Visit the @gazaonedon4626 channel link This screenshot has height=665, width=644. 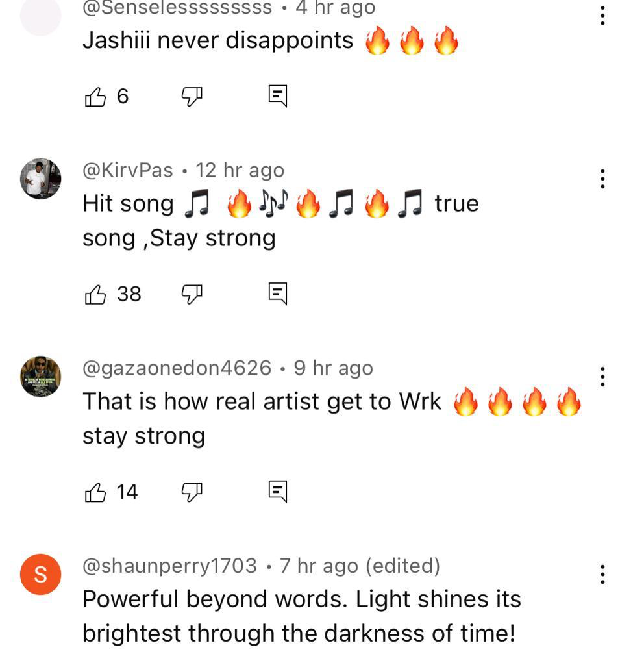177,368
